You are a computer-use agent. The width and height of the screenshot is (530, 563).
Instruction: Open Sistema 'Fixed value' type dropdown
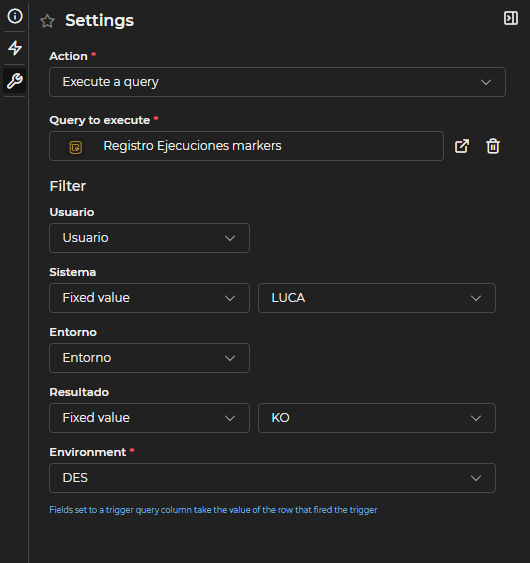click(x=149, y=298)
